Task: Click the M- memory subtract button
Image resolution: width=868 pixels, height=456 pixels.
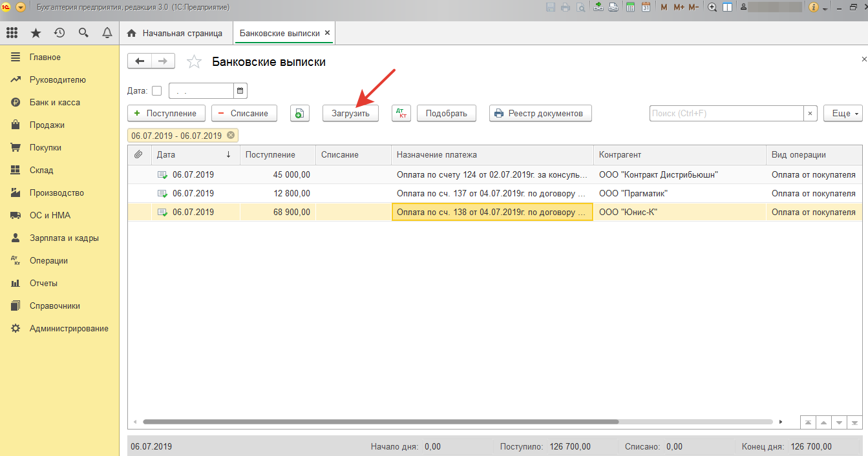Action: click(x=693, y=7)
